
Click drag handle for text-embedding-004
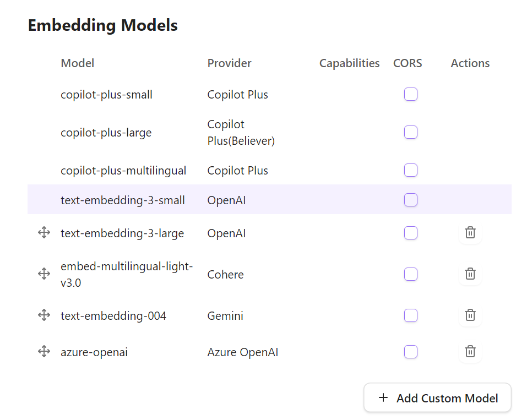point(44,315)
